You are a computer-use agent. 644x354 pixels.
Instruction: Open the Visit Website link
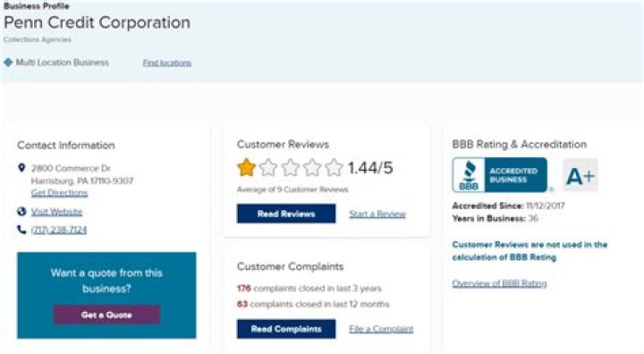click(56, 212)
